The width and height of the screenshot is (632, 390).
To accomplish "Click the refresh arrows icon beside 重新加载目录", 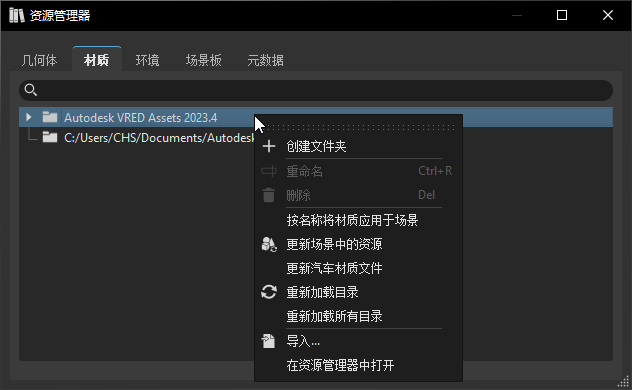I will click(x=269, y=292).
